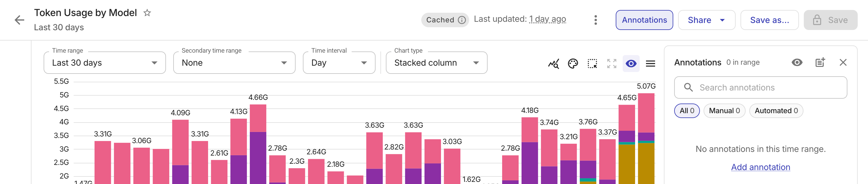Open the hamburger chart menu
Image resolution: width=868 pixels, height=184 pixels.
point(650,63)
